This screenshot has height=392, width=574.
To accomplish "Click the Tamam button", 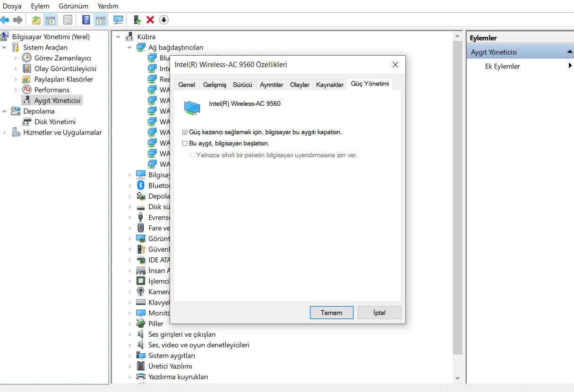I will (x=332, y=313).
